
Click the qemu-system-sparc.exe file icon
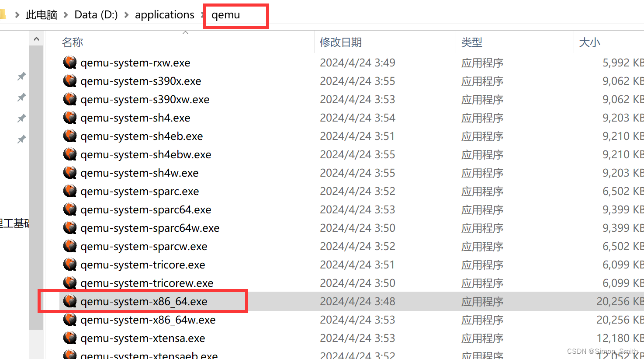70,191
